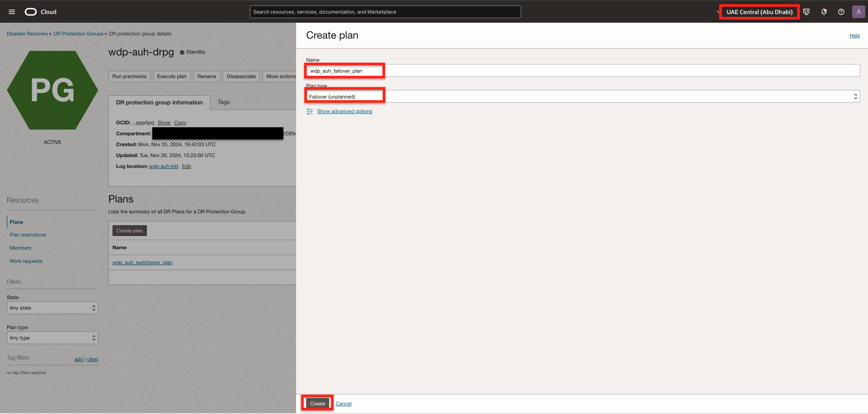Image resolution: width=868 pixels, height=414 pixels.
Task: Copy the OCID
Action: [x=180, y=123]
